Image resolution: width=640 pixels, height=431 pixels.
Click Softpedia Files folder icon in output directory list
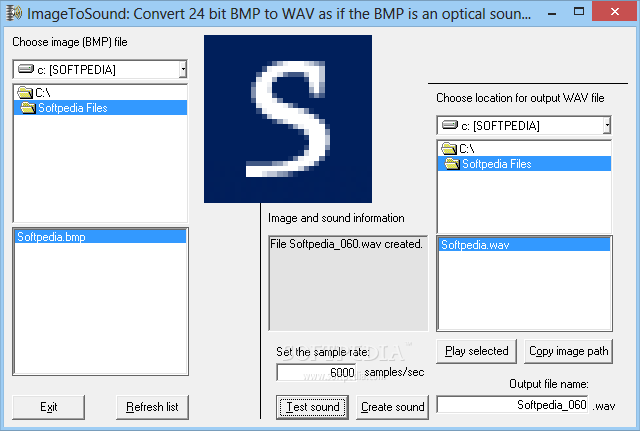coord(452,164)
